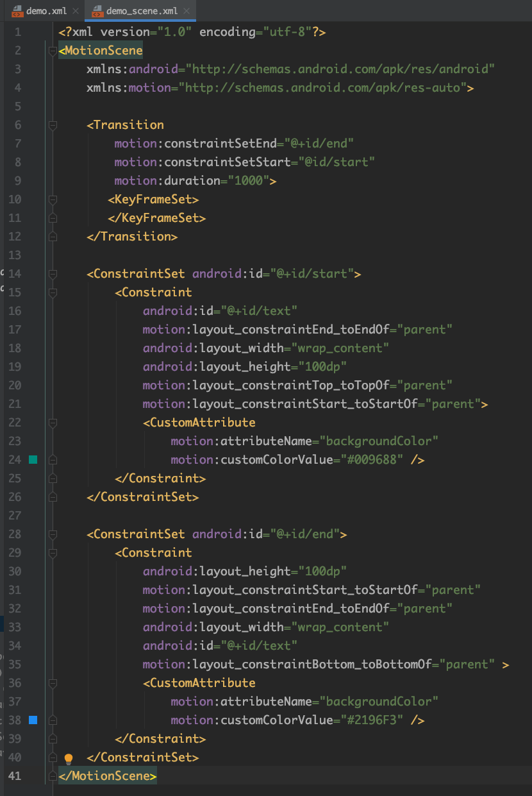Click the </ConstraintSet> tag on line 40
532x796 pixels.
[143, 757]
